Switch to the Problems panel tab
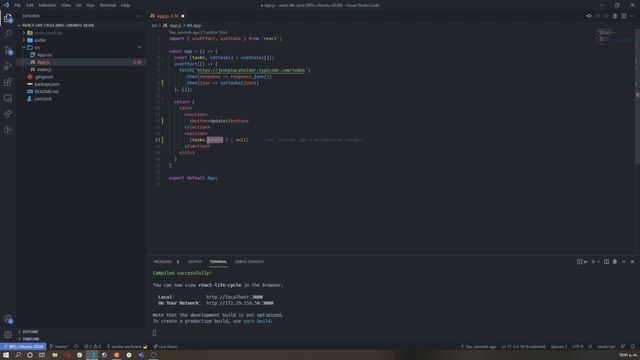This screenshot has height=360, width=640. pyautogui.click(x=162, y=262)
